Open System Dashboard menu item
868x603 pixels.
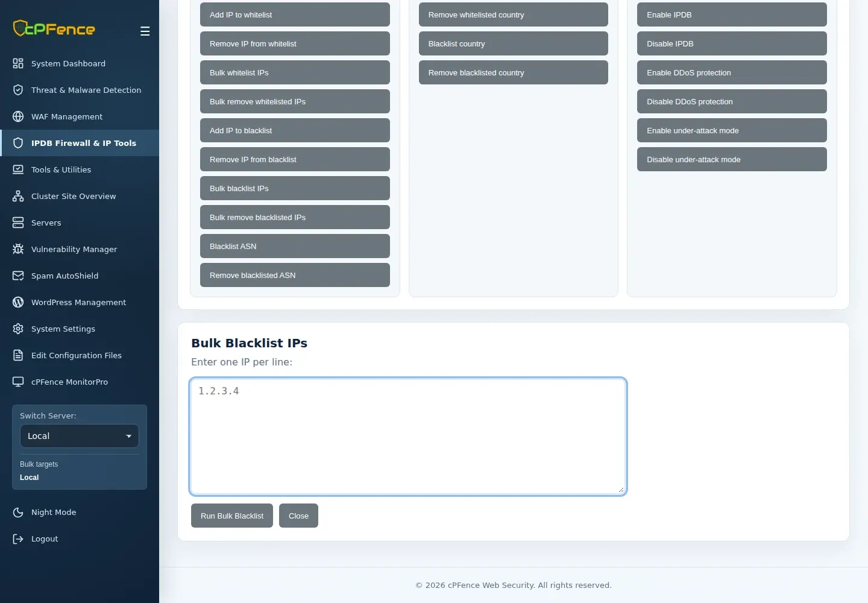(80, 63)
